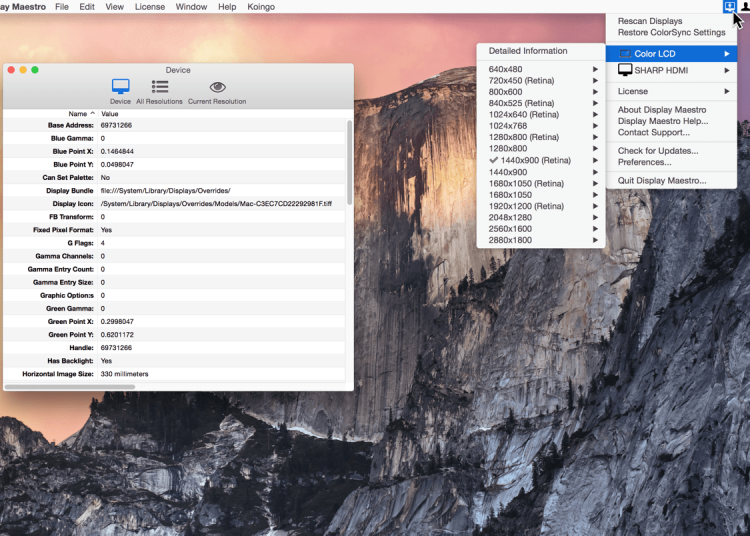The width and height of the screenshot is (750, 536).
Task: Click the user account icon in menu bar
Action: pyautogui.click(x=745, y=7)
